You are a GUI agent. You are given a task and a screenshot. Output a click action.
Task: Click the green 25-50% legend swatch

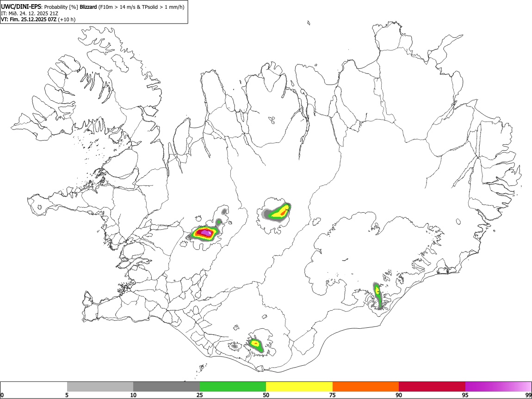pyautogui.click(x=233, y=387)
